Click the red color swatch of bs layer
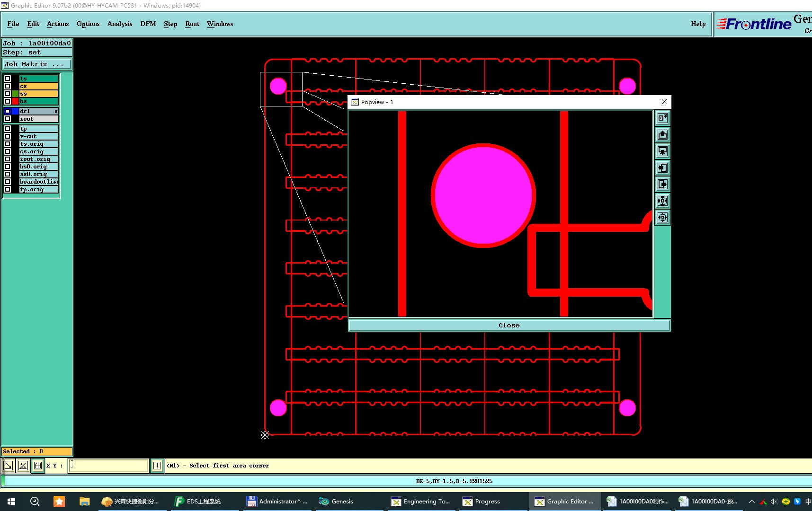 (x=16, y=101)
